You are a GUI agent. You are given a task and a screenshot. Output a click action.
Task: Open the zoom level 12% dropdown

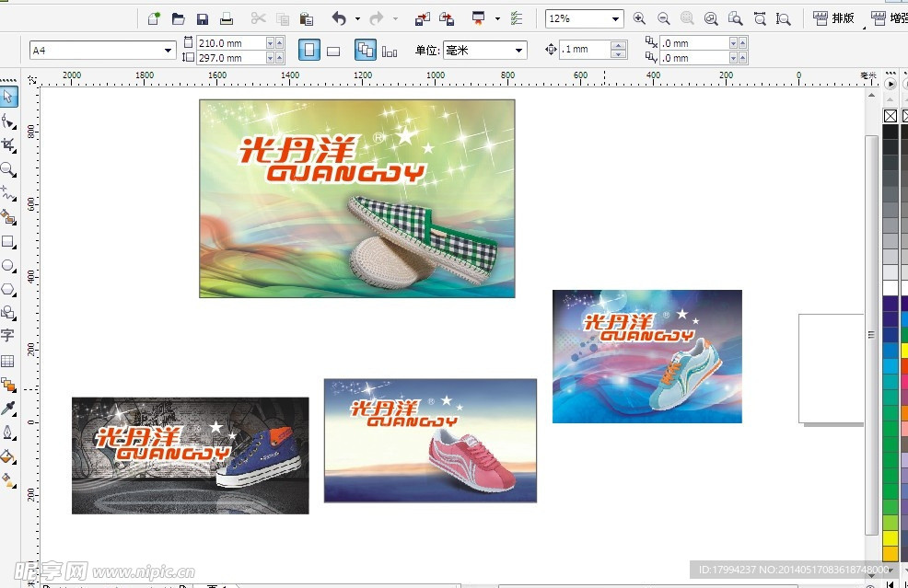click(614, 18)
